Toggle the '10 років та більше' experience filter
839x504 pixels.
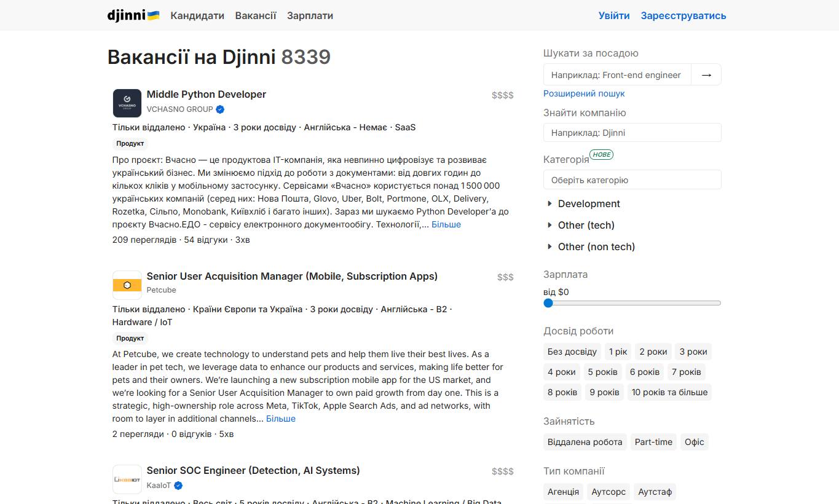coord(669,392)
